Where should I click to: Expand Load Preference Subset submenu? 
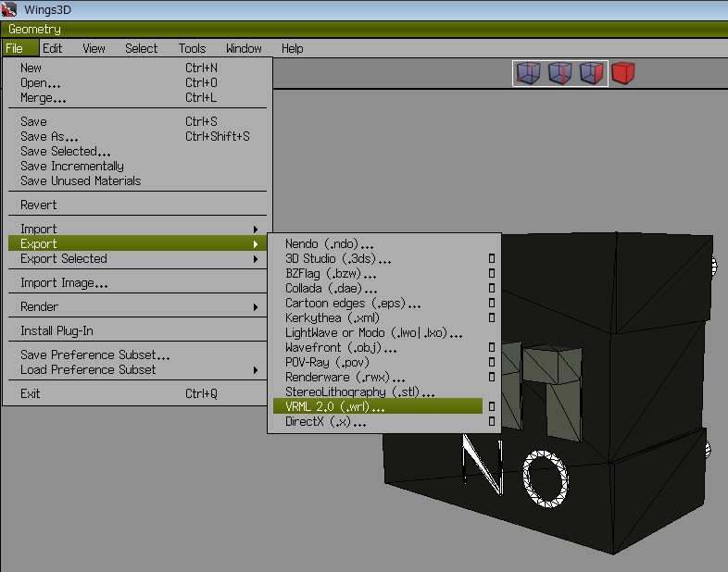(256, 370)
